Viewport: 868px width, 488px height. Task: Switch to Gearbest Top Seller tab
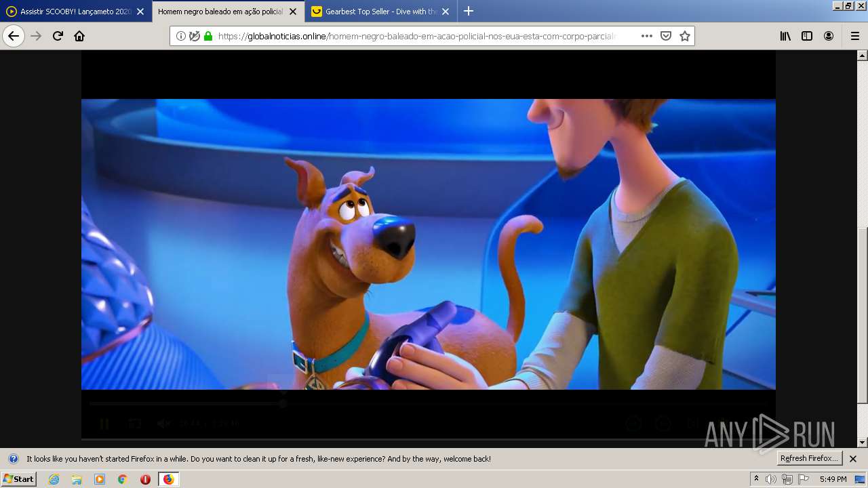tap(380, 12)
